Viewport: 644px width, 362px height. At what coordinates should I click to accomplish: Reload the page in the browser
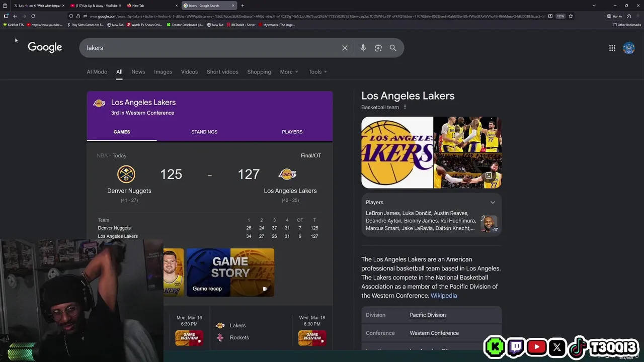(33, 16)
